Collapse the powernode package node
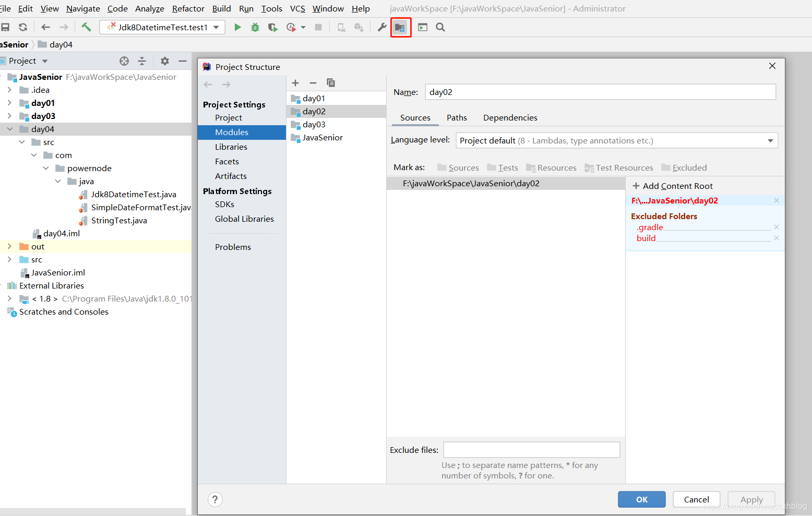 (x=46, y=168)
